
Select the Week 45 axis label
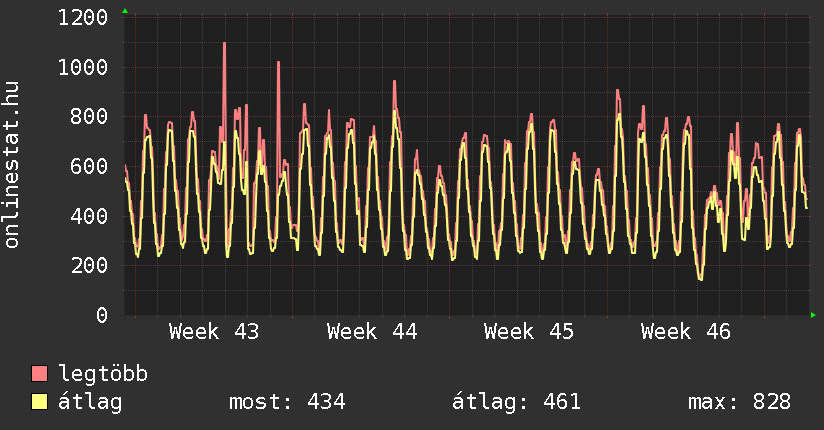point(529,331)
